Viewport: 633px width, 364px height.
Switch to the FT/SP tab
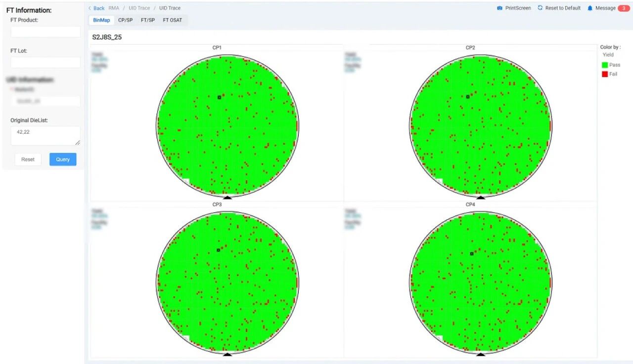click(147, 20)
